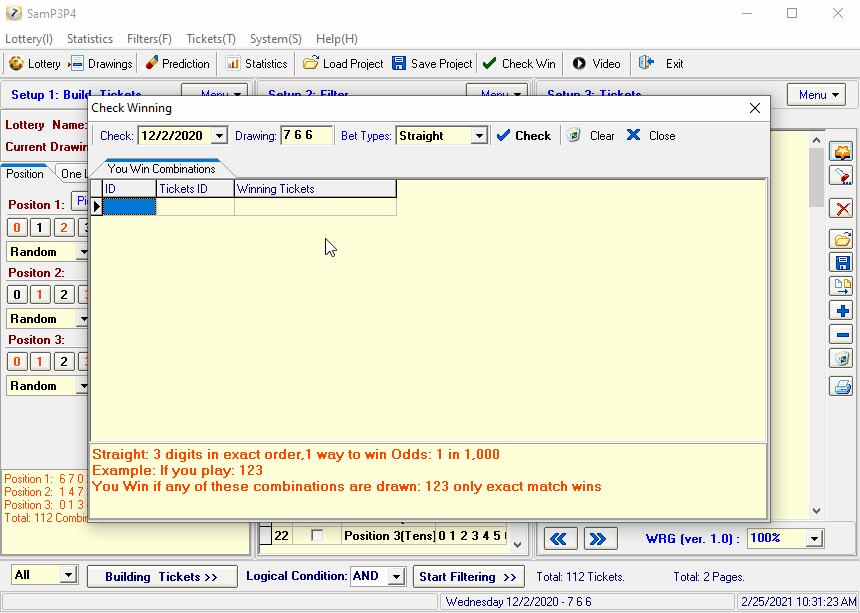Click the red X delete icon in sidebar
Viewport: 860px width, 613px height.
pos(842,209)
